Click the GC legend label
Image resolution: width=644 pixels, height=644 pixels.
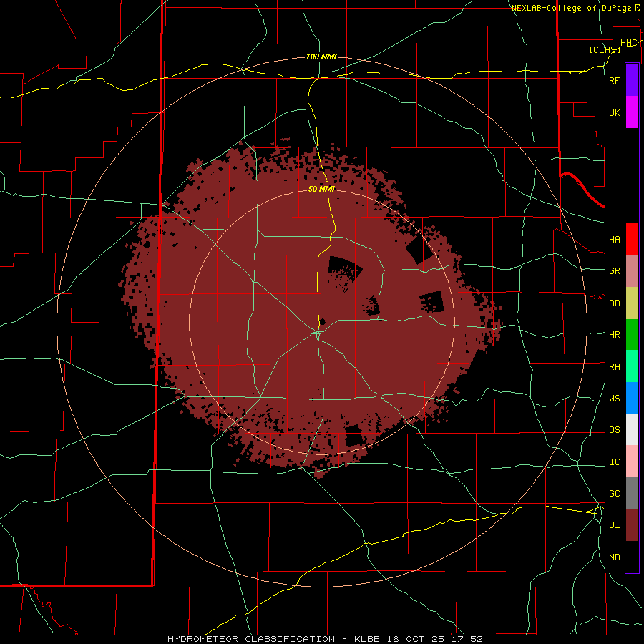614,494
